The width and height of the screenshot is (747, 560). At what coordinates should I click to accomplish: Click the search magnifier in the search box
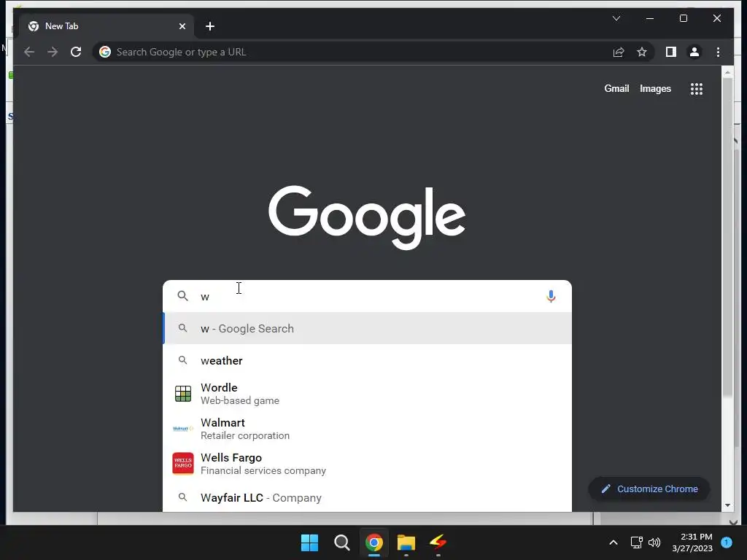pyautogui.click(x=182, y=296)
